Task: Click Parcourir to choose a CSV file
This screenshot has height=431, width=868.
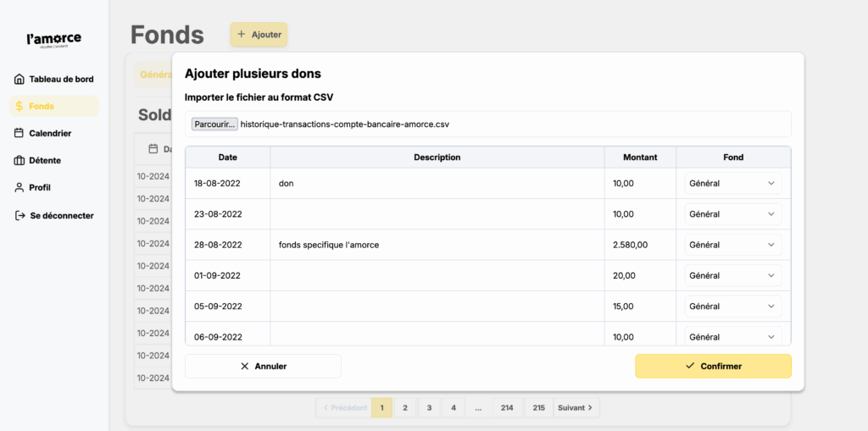Action: 214,124
